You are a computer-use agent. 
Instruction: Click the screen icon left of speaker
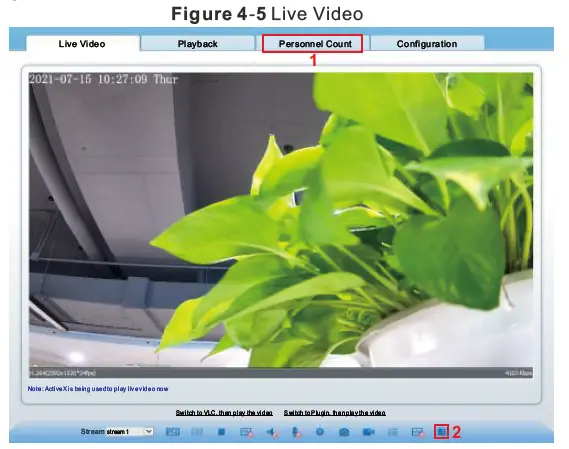pyautogui.click(x=246, y=432)
